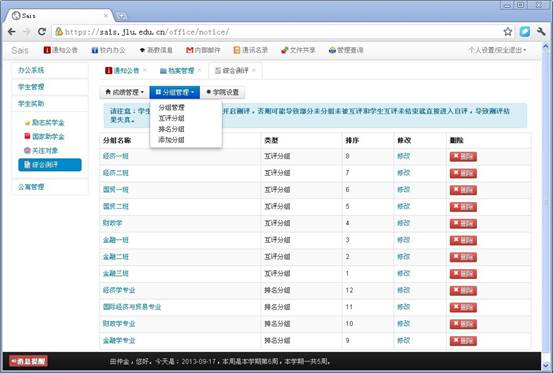Delete the group with sort order 10
The height and width of the screenshot is (373, 553).
pos(463,324)
